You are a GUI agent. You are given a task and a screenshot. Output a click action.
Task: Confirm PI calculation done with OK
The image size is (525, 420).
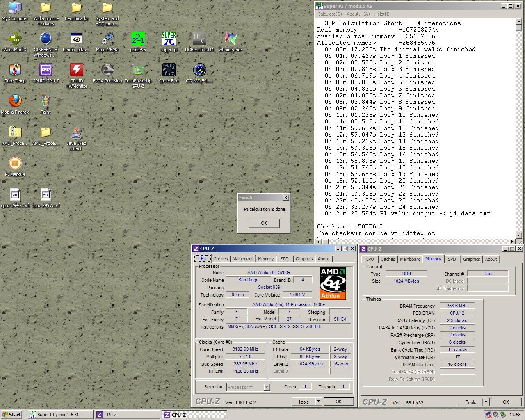pos(264,223)
